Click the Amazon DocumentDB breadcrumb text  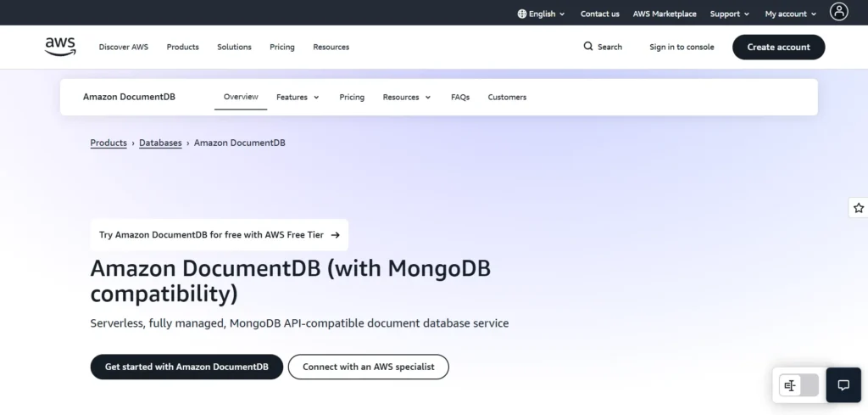(240, 143)
